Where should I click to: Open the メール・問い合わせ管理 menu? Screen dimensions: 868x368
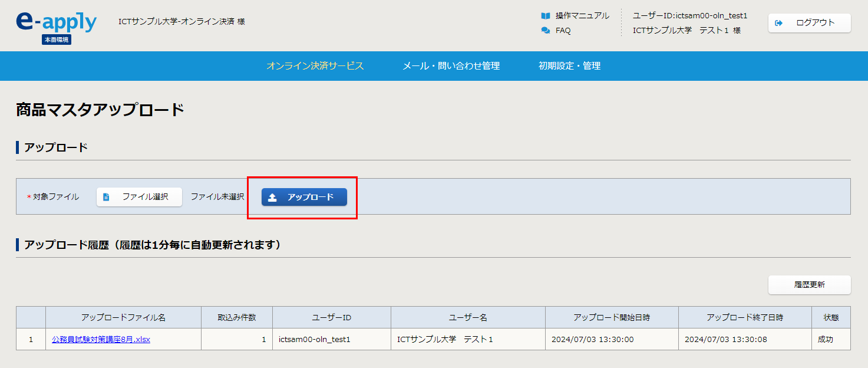(451, 66)
